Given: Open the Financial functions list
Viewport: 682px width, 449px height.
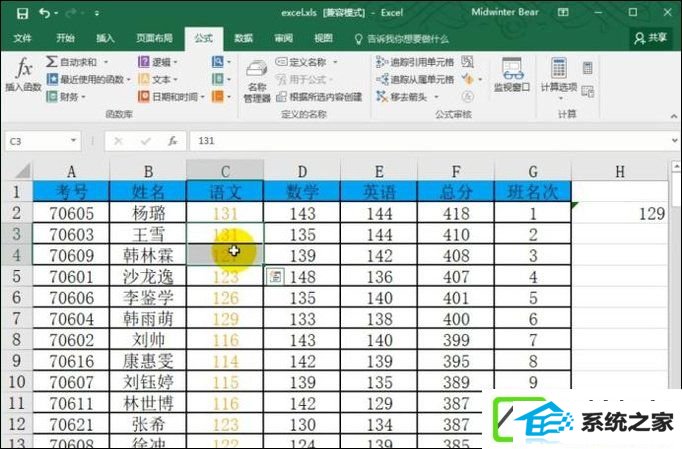Looking at the screenshot, I should point(66,97).
